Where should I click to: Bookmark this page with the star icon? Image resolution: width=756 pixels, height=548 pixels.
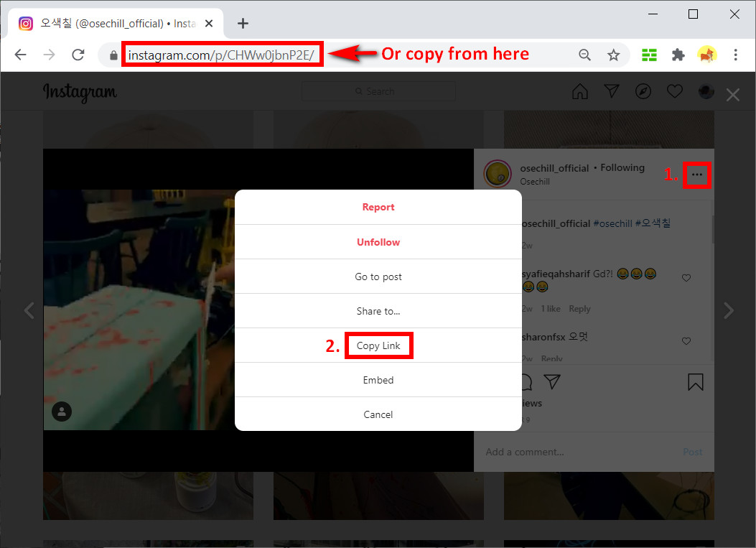coord(613,55)
